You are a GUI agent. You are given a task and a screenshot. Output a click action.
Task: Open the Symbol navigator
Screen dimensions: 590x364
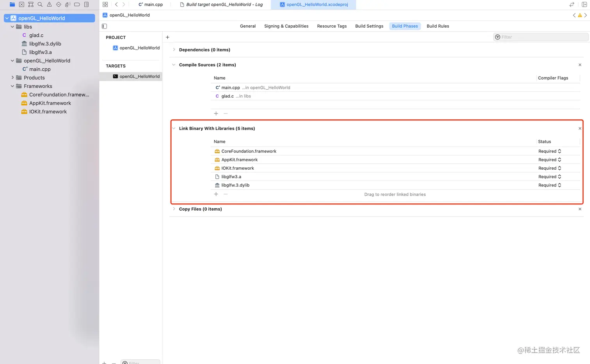click(31, 5)
